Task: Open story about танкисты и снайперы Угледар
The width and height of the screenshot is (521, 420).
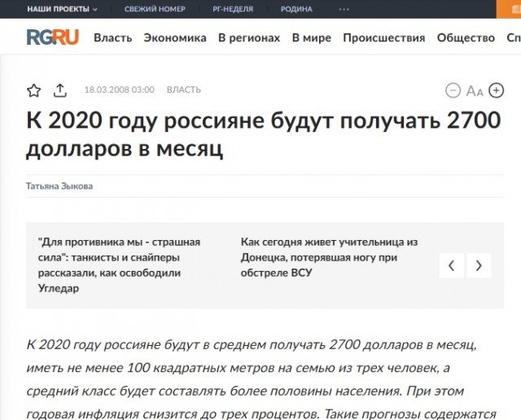Action: coord(119,265)
